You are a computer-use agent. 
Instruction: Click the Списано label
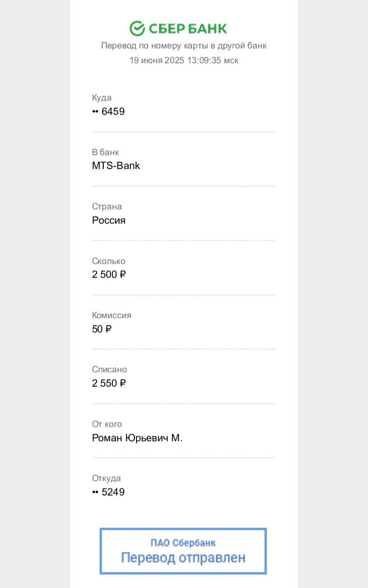pyautogui.click(x=109, y=369)
